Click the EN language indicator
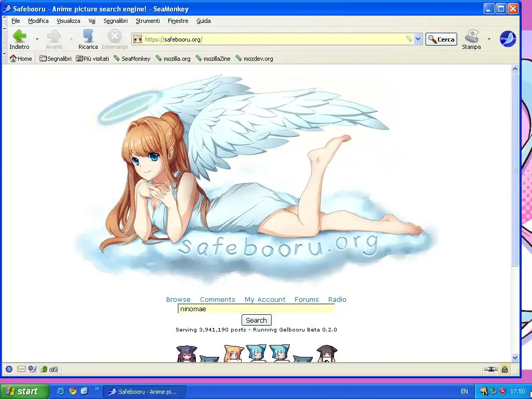 464,391
